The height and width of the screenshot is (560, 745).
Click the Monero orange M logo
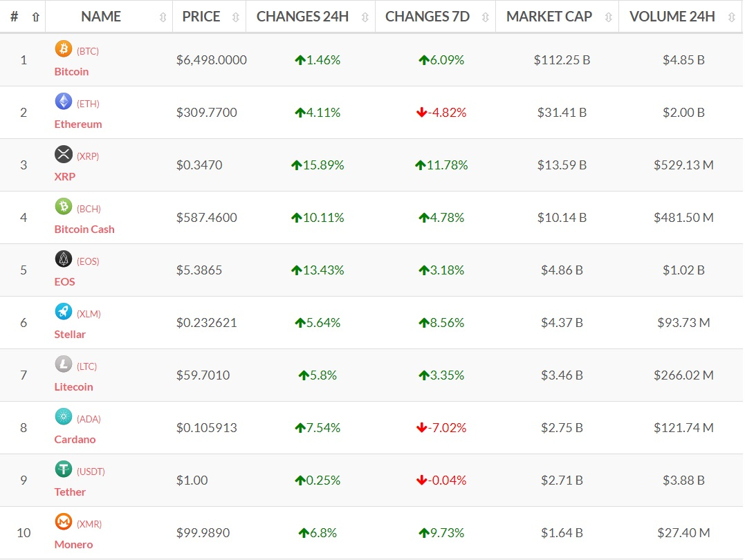point(63,522)
